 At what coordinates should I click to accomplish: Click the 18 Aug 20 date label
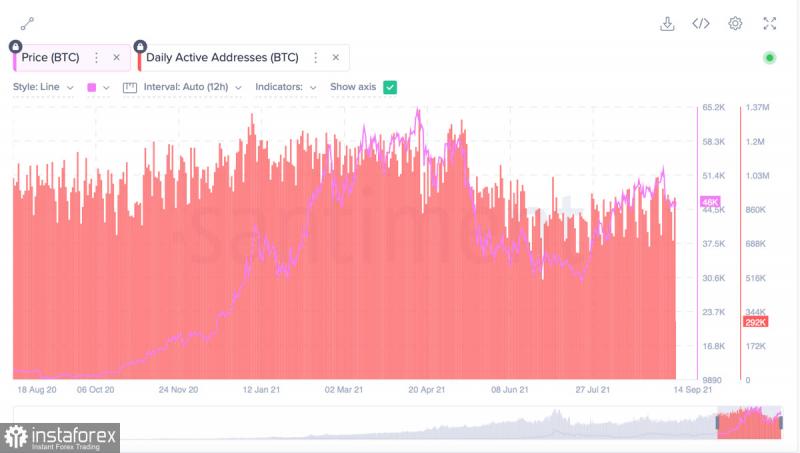tap(37, 390)
